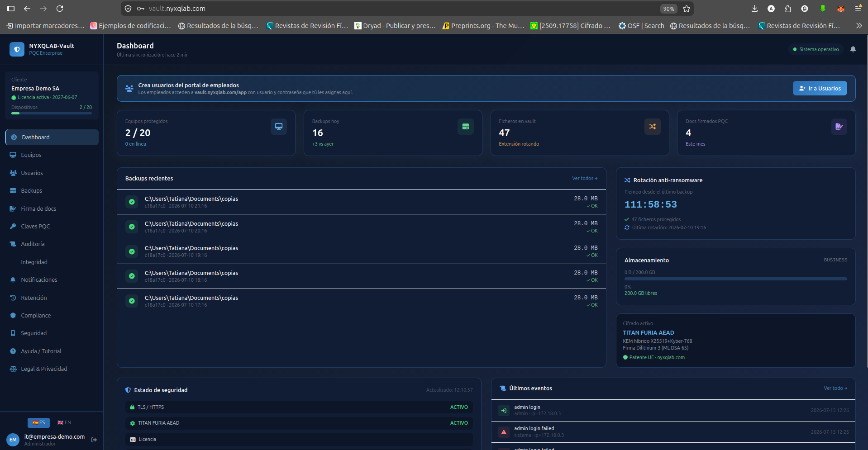This screenshot has height=450, width=868.
Task: Click the shield icon beside Estado de seguridad
Action: (x=128, y=390)
